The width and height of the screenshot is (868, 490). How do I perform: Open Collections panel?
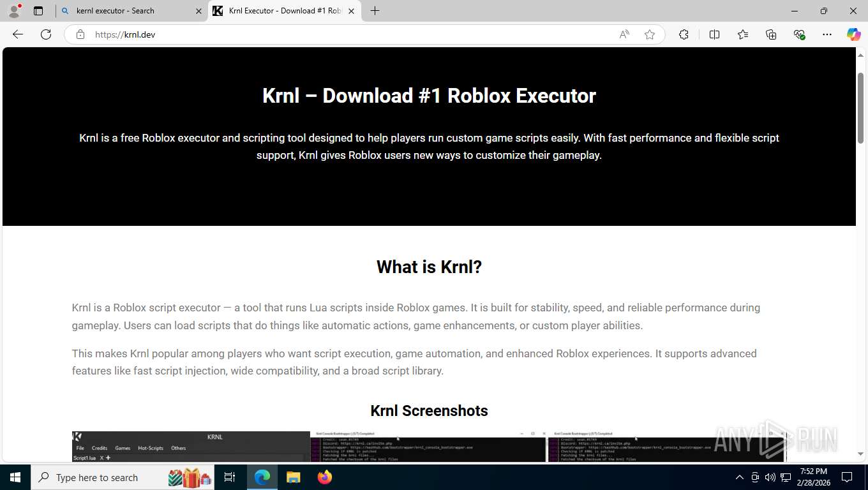[x=771, y=34]
